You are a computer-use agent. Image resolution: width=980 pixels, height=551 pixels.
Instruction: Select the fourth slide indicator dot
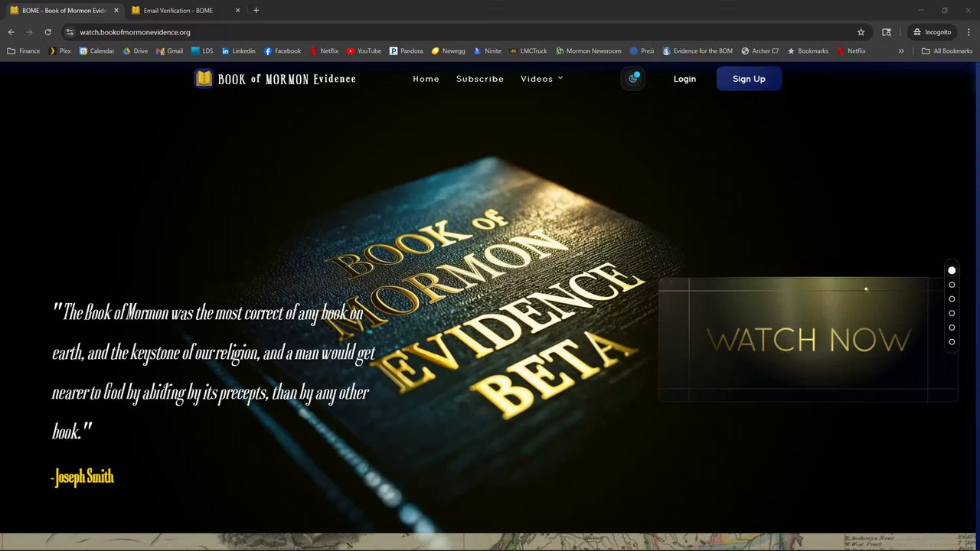click(952, 313)
